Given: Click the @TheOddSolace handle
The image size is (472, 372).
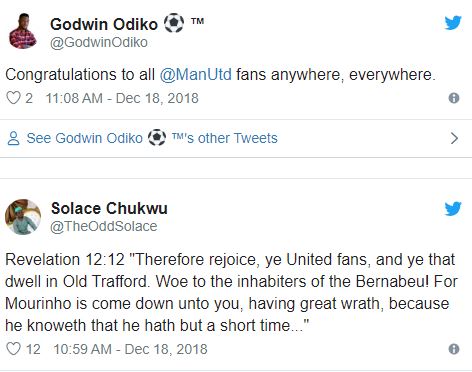Looking at the screenshot, I should [x=104, y=227].
